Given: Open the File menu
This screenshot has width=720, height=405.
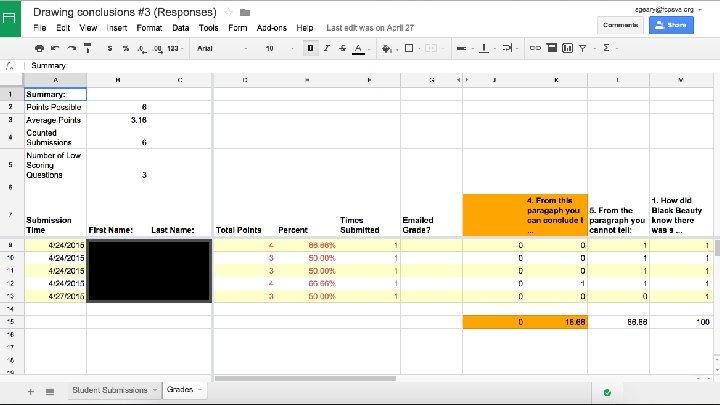Looking at the screenshot, I should (x=40, y=28).
